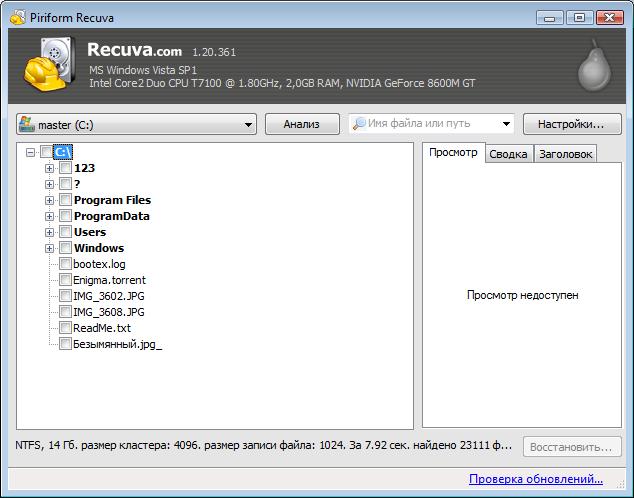
Task: Click the Piriform pear logo
Action: tap(592, 65)
